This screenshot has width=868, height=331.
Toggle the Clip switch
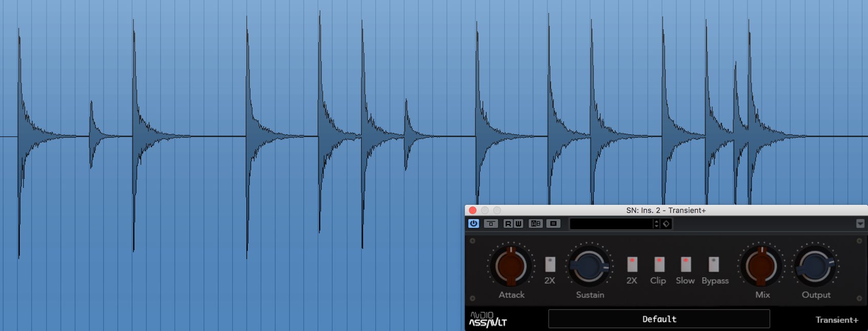click(x=659, y=264)
